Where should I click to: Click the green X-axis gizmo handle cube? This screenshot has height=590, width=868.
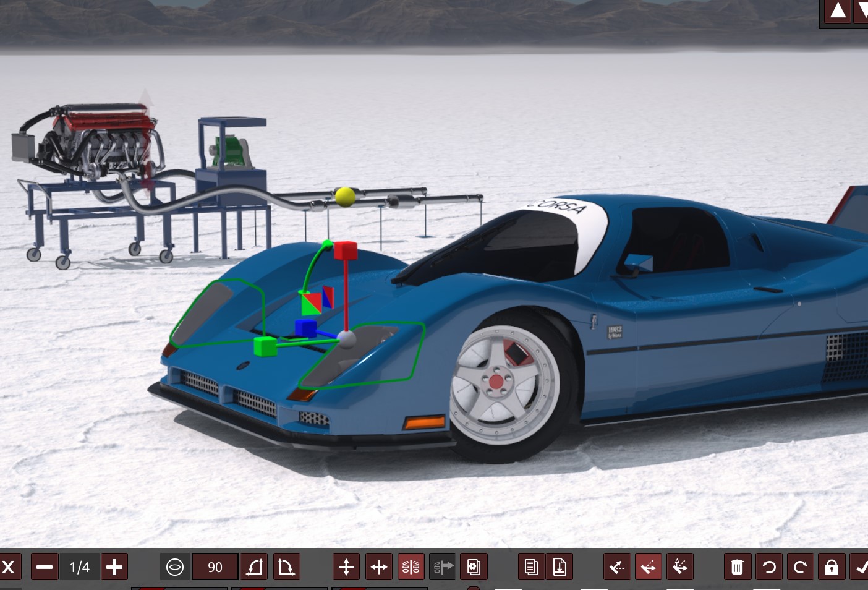click(265, 346)
